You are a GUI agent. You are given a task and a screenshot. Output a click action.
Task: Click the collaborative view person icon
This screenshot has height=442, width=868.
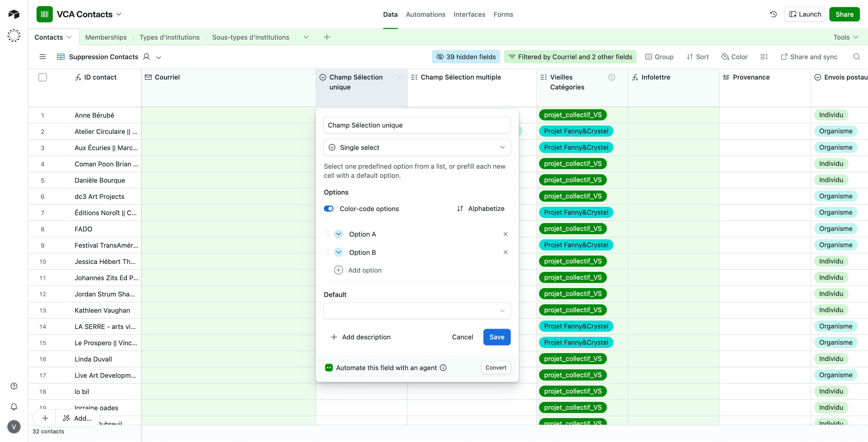tap(146, 57)
